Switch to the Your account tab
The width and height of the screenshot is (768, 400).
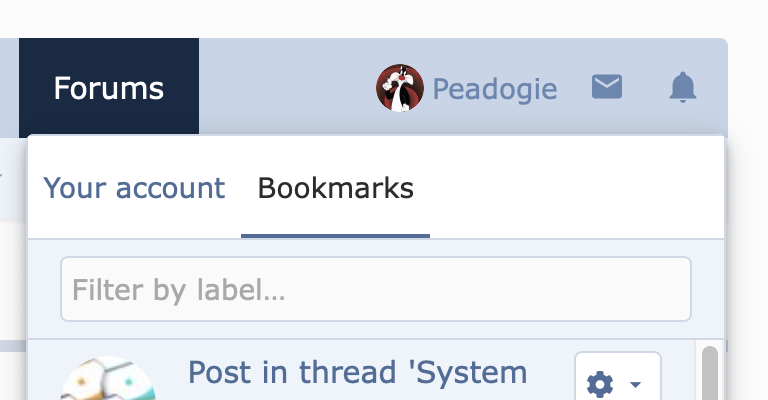134,188
